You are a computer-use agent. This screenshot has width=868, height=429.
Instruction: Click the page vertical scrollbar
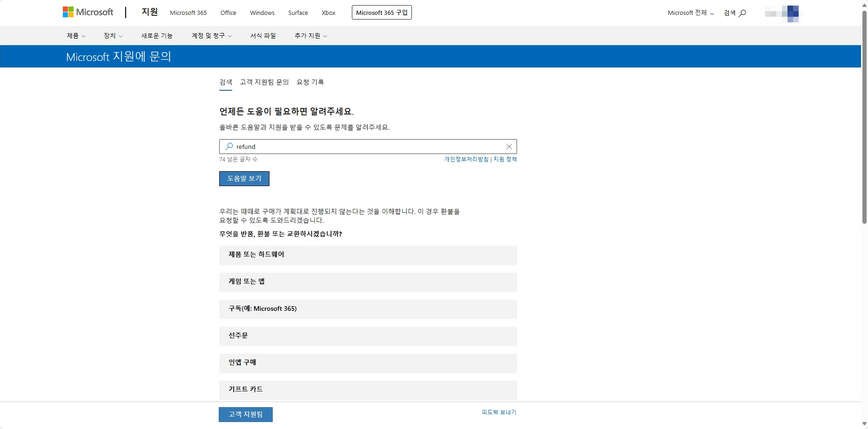(864, 117)
